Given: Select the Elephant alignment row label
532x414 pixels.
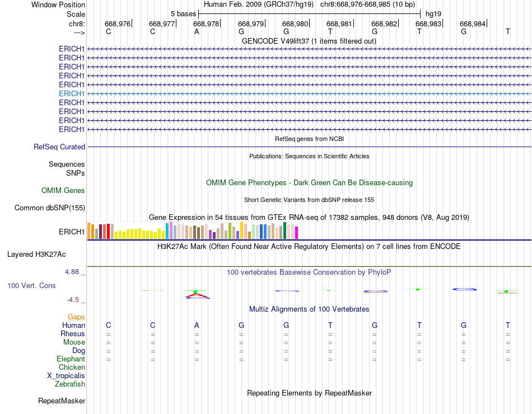Looking at the screenshot, I should [71, 359].
